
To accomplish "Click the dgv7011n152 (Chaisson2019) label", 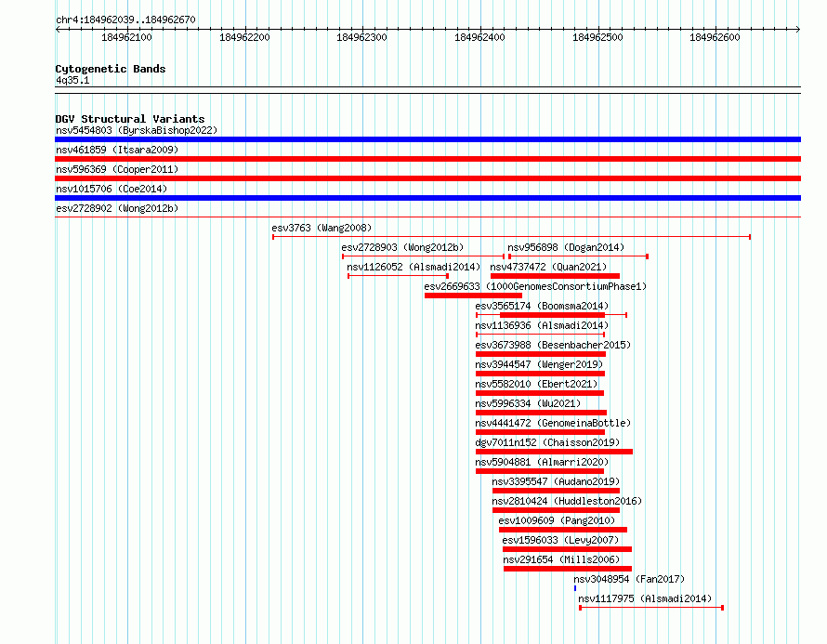I will click(547, 442).
